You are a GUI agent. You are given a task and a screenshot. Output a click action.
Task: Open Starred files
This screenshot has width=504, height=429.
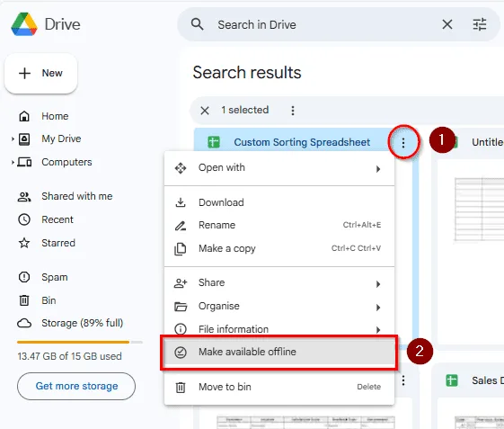pos(58,243)
